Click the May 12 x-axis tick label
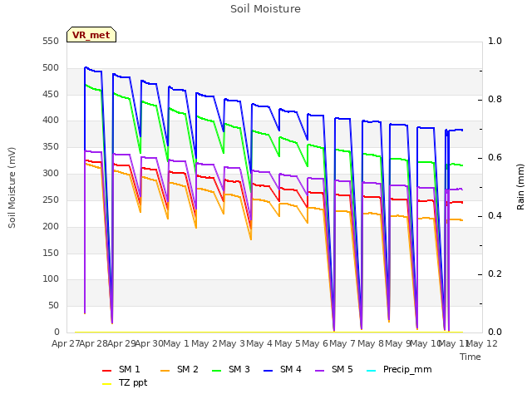 coord(482,343)
